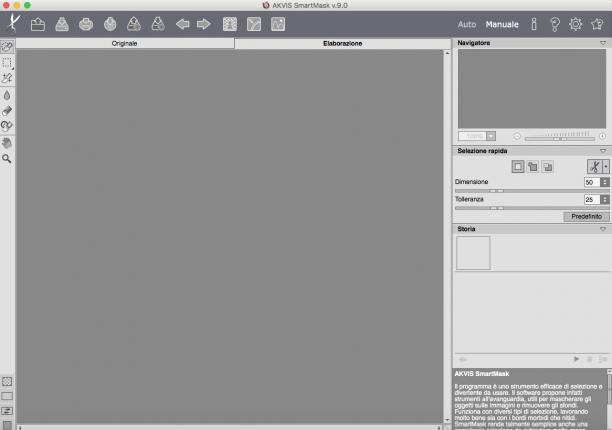Collapse the Navigatore panel
The width and height of the screenshot is (612, 430).
tap(603, 43)
